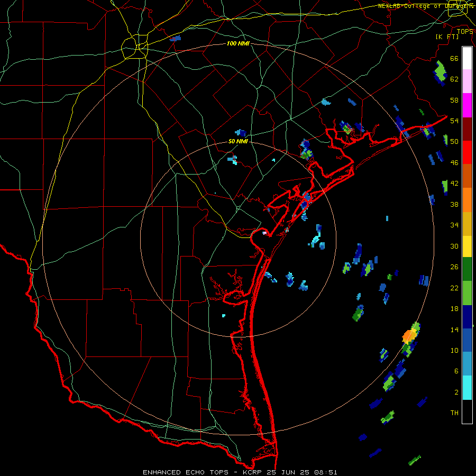Click the legend value '50'

454,142
